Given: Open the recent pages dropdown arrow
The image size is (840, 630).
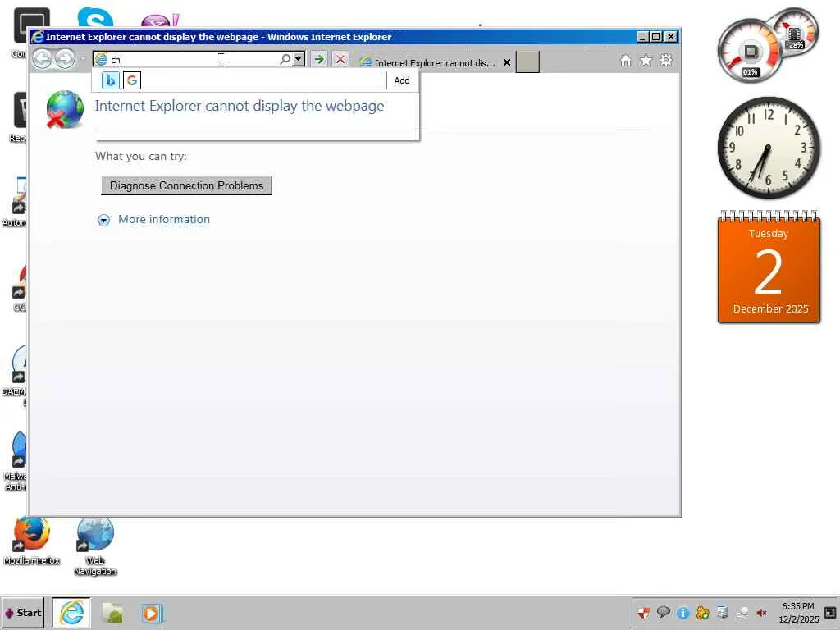Looking at the screenshot, I should [x=83, y=59].
